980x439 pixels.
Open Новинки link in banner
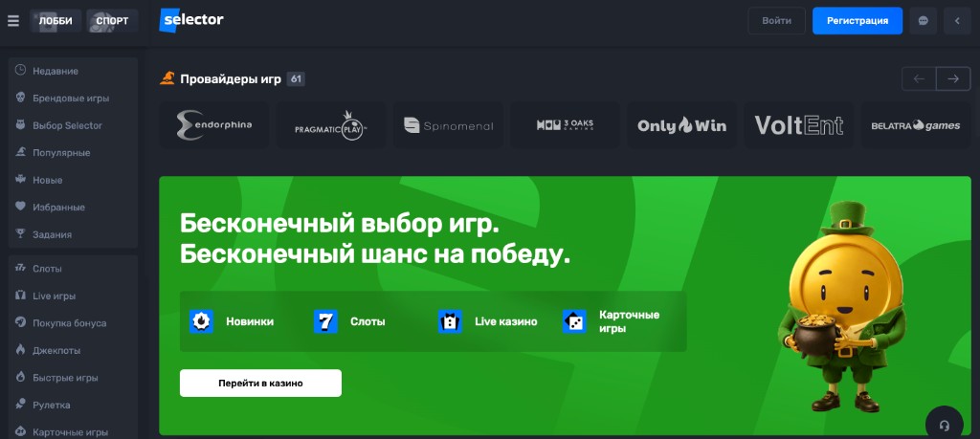pos(250,321)
